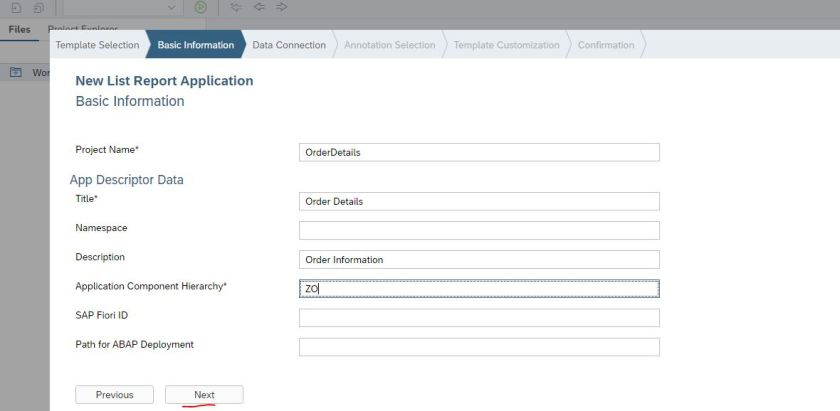Click the forward navigation arrow icon
Screen dimensions: 840x411
(x=281, y=7)
